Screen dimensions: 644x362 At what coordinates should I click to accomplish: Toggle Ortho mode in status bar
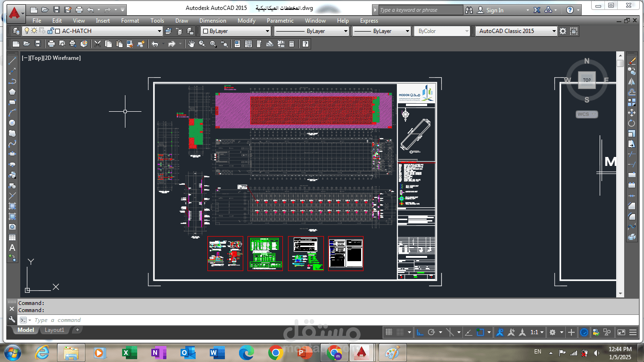(420, 332)
